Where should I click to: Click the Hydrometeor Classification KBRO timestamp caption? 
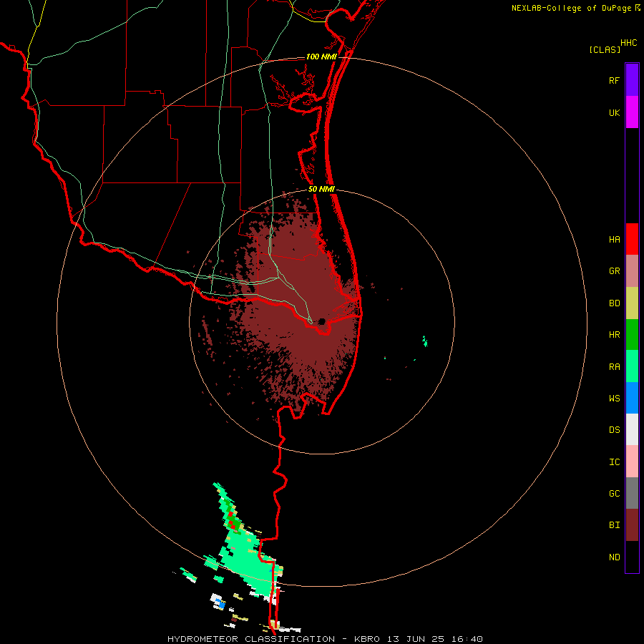point(325,639)
